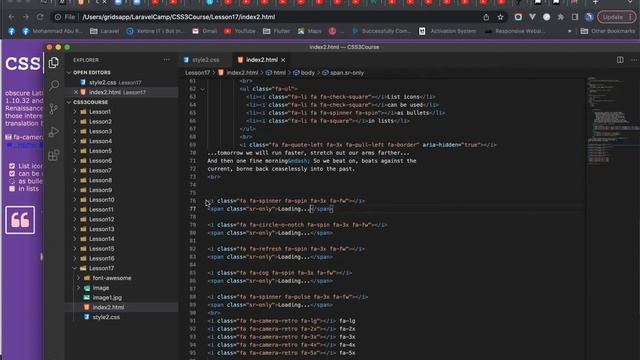640x360 pixels.
Task: Open a new browser tab with plus
Action: [596, 2]
